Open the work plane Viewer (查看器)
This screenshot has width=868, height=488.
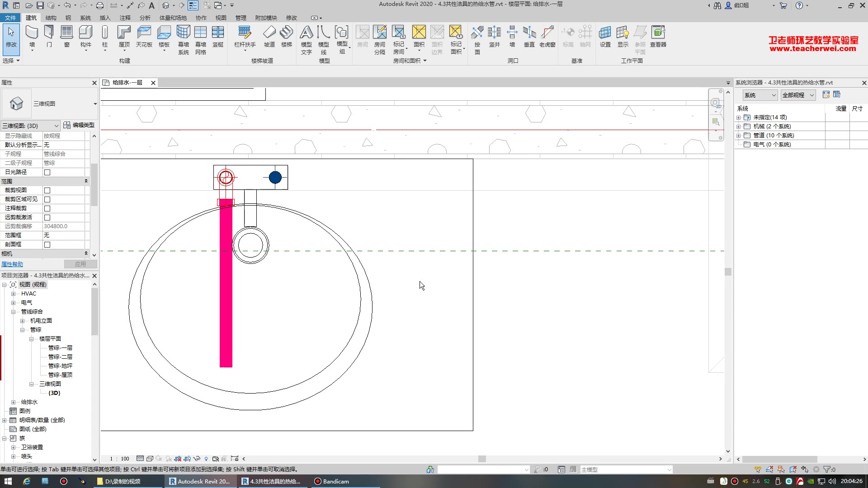pos(658,33)
